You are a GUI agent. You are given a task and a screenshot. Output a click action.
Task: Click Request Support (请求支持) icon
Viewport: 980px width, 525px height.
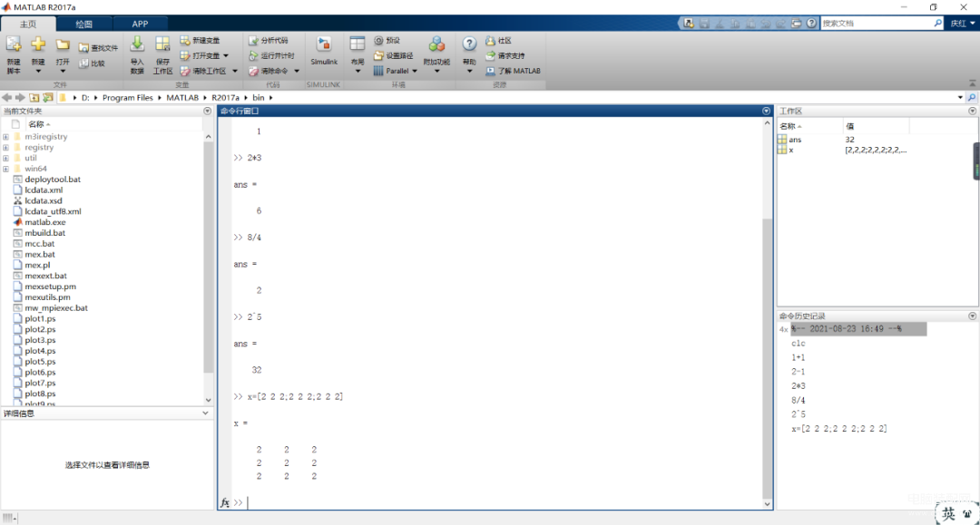point(491,55)
